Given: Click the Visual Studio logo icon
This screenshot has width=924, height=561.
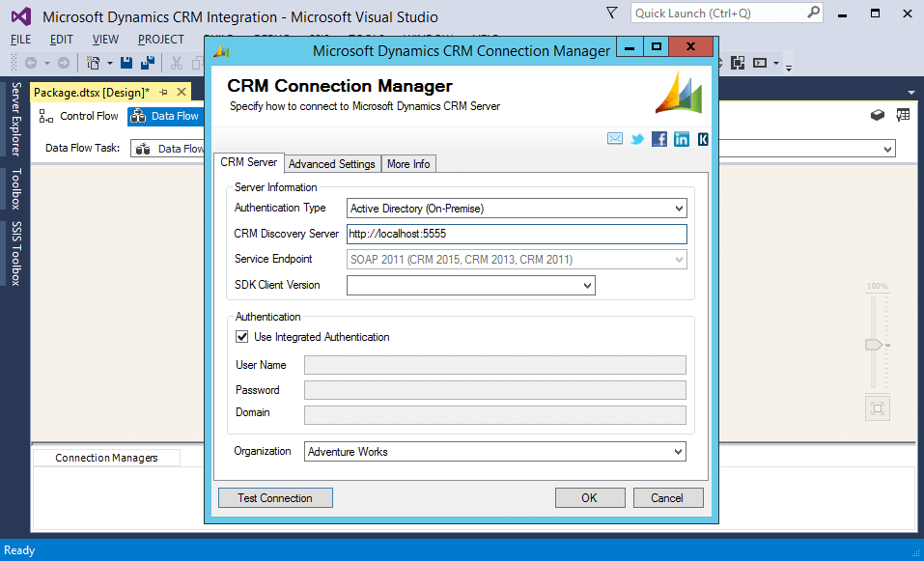Looking at the screenshot, I should (x=22, y=15).
